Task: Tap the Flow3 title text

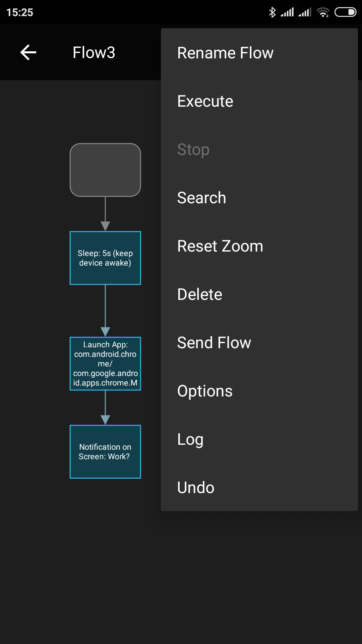Action: [x=94, y=53]
